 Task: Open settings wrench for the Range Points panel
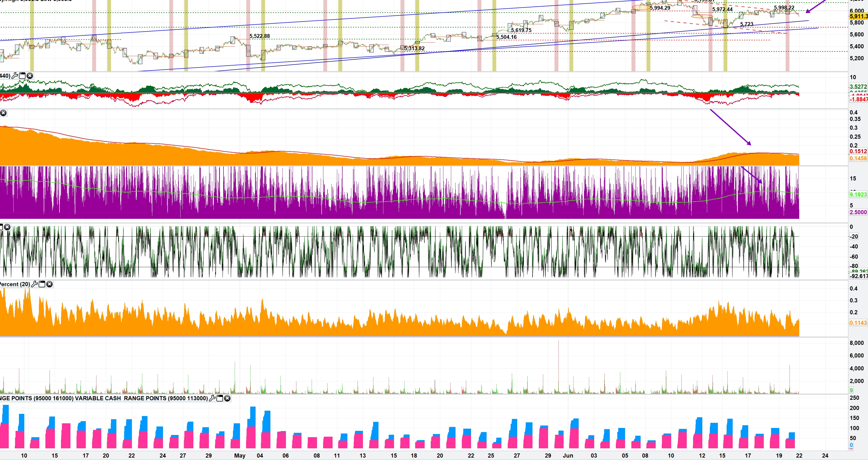[x=212, y=398]
